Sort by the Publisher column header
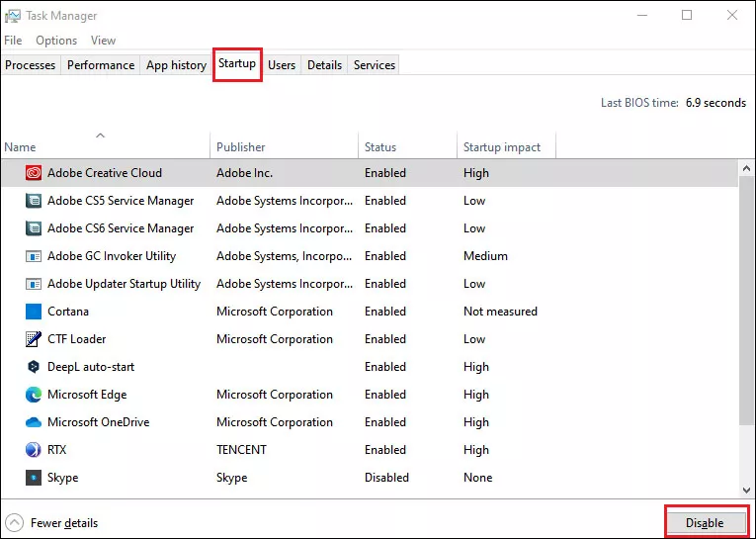756x539 pixels. pyautogui.click(x=285, y=145)
